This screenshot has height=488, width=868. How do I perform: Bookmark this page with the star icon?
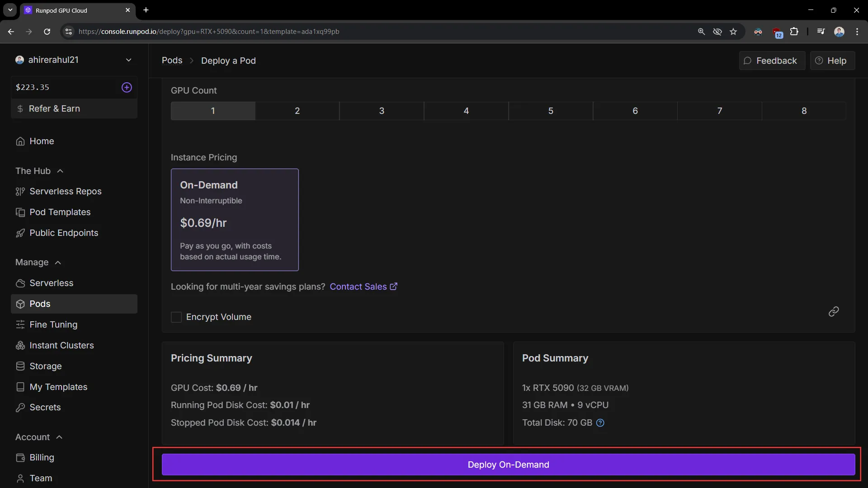(x=733, y=32)
